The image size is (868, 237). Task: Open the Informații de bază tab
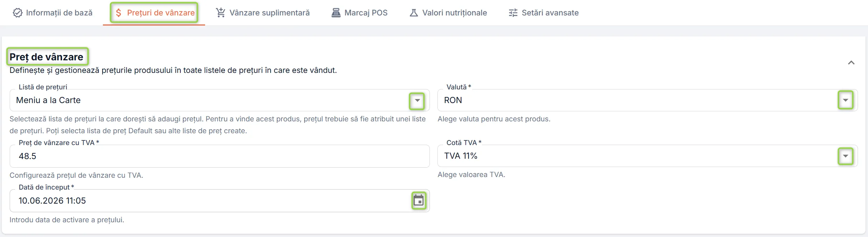(x=53, y=13)
